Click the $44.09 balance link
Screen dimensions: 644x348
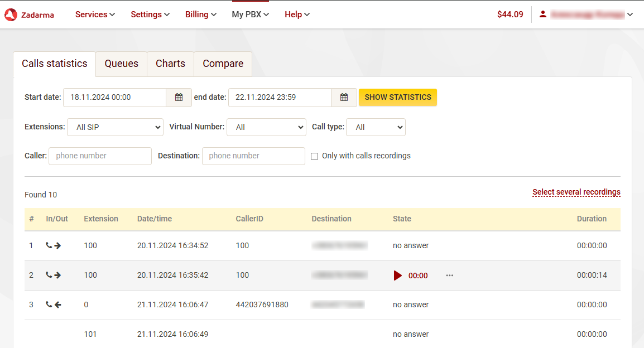tap(510, 14)
